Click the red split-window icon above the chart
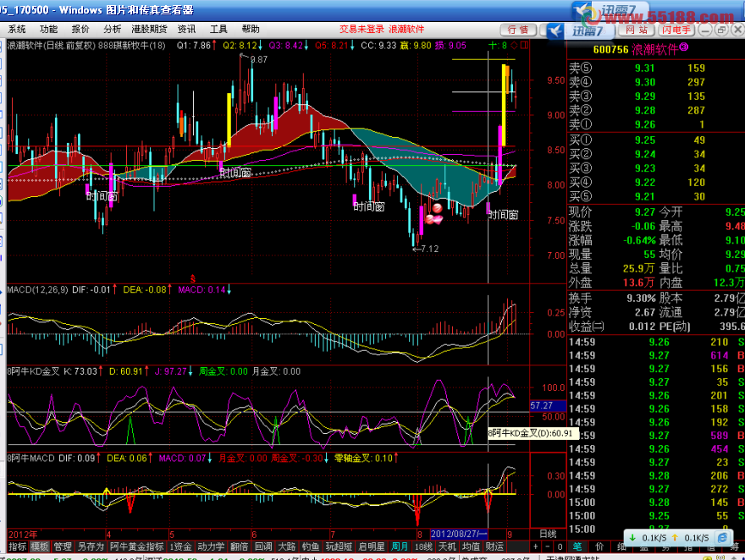Viewport: 745px width, 560px height. click(524, 46)
